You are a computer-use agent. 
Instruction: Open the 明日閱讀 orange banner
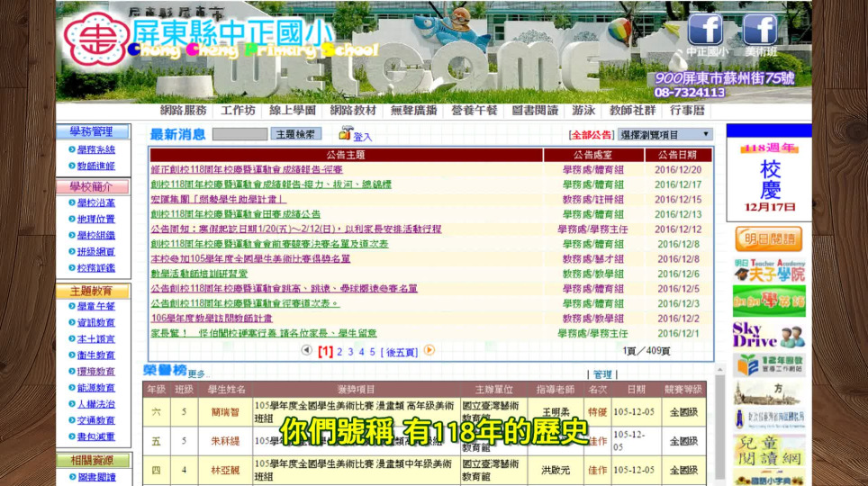click(768, 239)
